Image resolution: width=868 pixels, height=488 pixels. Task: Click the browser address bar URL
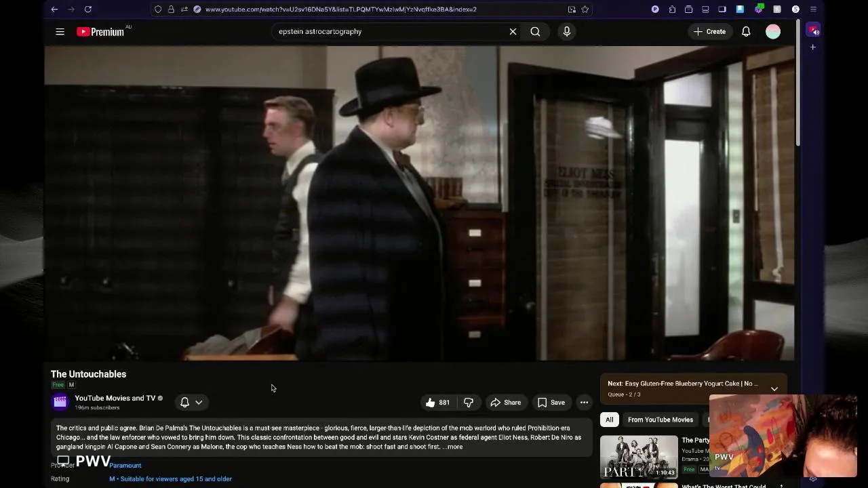click(341, 9)
